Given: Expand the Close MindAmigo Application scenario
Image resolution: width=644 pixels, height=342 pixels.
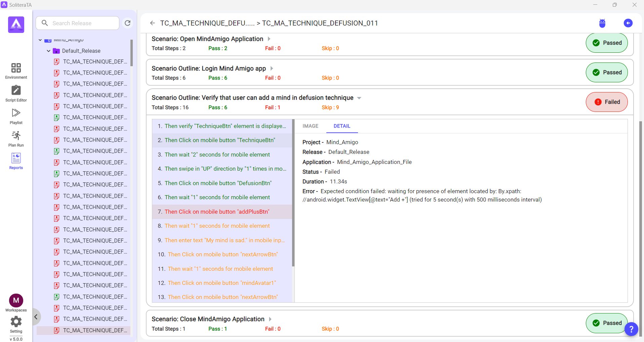Looking at the screenshot, I should pyautogui.click(x=270, y=319).
